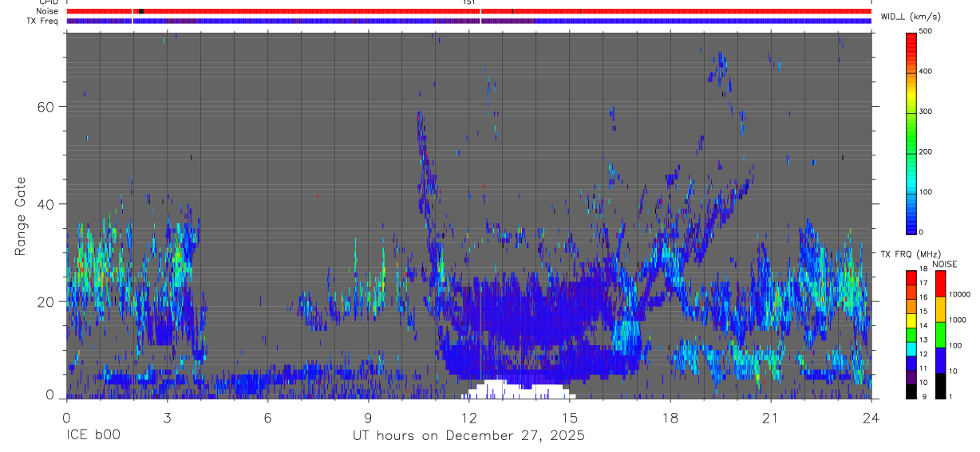980x452 pixels.
Task: Click the x-axis tick label 12
Action: pos(468,417)
